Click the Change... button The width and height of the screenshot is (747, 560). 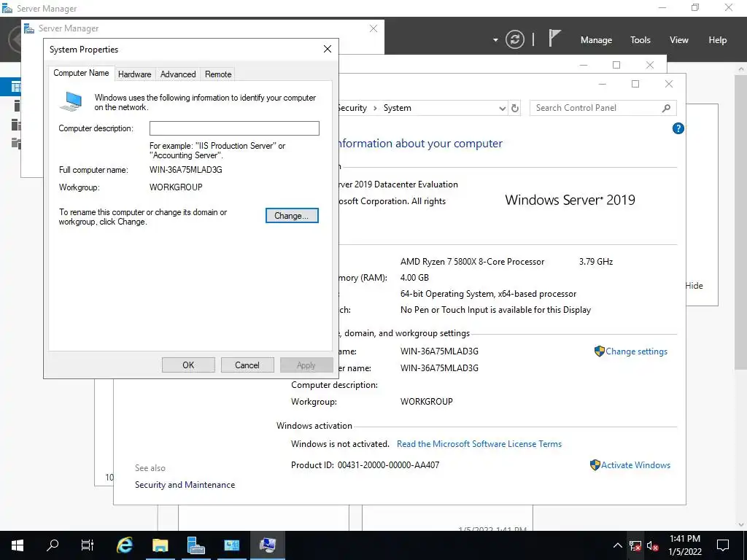pyautogui.click(x=292, y=216)
